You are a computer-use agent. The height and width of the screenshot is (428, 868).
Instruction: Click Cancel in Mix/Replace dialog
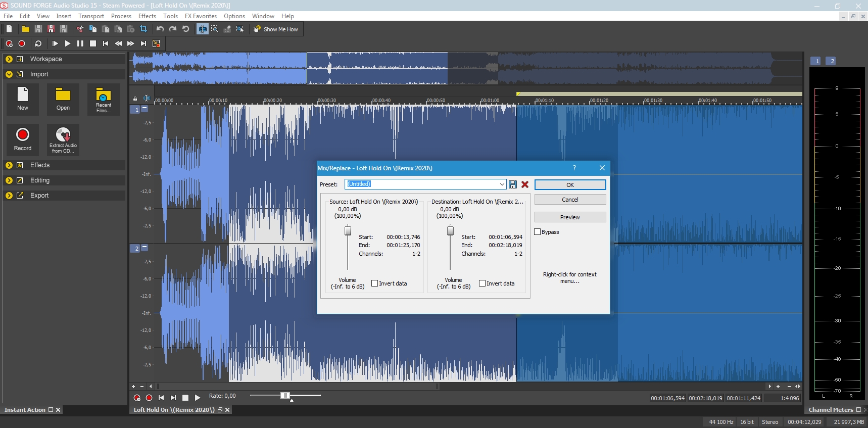point(570,200)
